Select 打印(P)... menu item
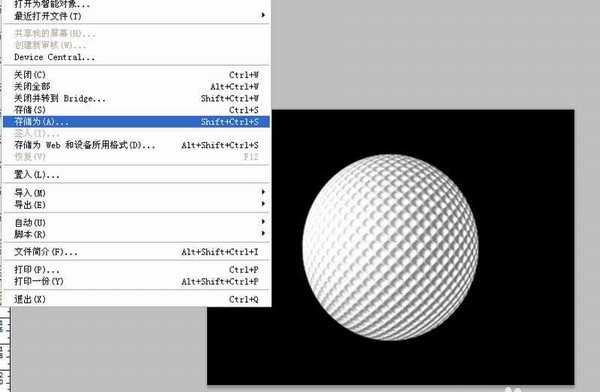600x392 pixels. coord(136,270)
